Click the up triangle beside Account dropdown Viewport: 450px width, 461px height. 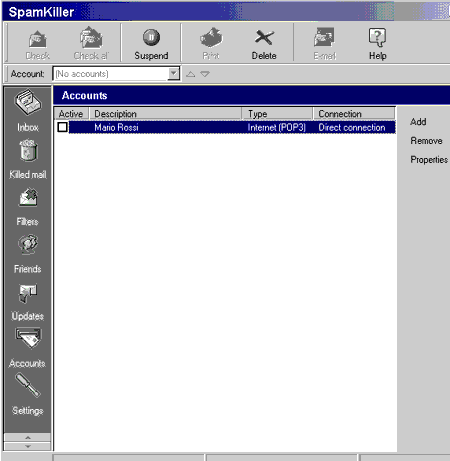[x=191, y=74]
